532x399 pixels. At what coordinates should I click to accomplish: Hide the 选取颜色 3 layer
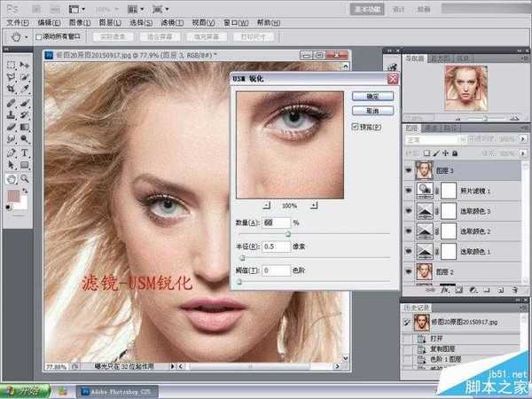point(409,211)
